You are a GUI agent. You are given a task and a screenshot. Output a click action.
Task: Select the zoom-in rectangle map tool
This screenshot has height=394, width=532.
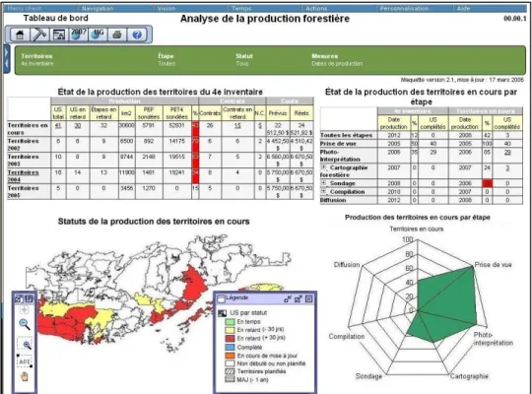25,344
